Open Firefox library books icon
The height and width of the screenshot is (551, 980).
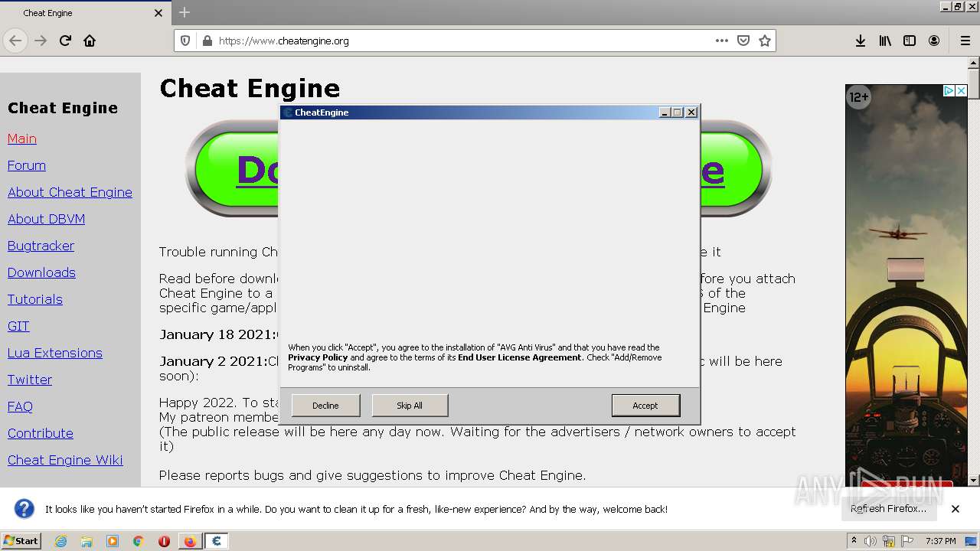click(x=885, y=41)
